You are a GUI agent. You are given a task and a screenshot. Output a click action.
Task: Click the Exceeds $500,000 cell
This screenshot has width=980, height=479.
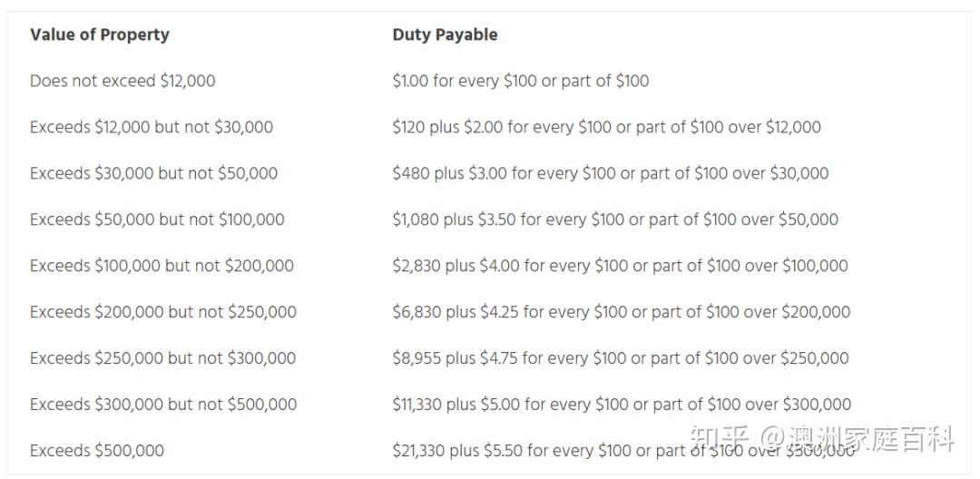click(x=97, y=450)
